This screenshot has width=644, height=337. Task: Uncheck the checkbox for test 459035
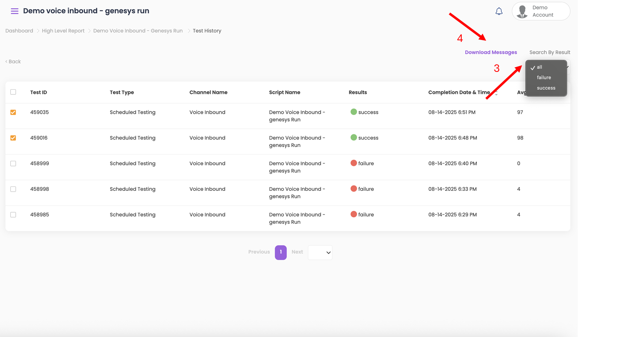pos(13,112)
